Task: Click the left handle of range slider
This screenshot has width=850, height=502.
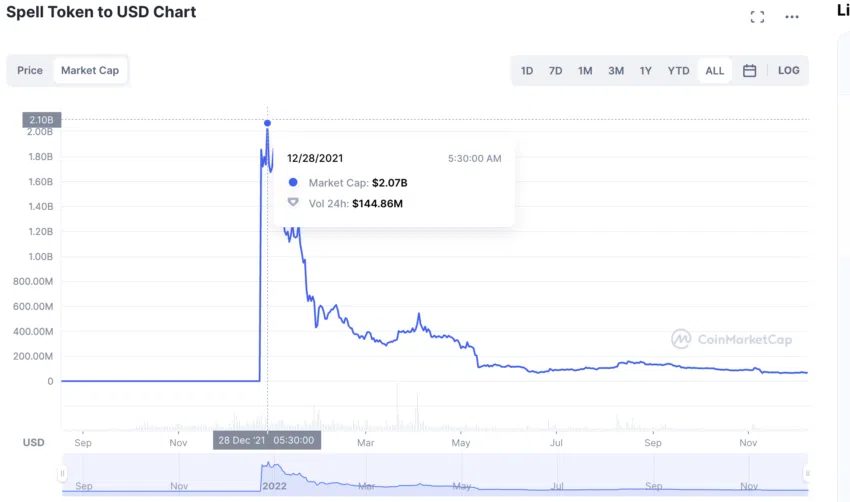Action: 62,474
